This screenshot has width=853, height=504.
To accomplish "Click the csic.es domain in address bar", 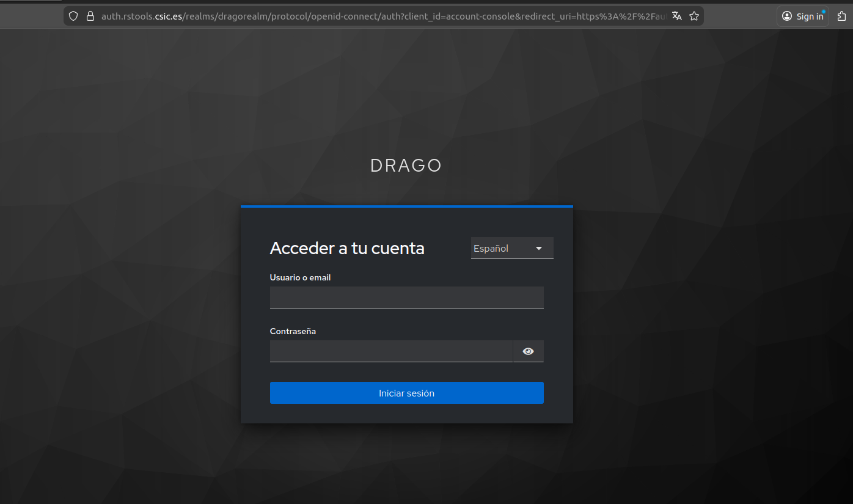I will click(169, 16).
